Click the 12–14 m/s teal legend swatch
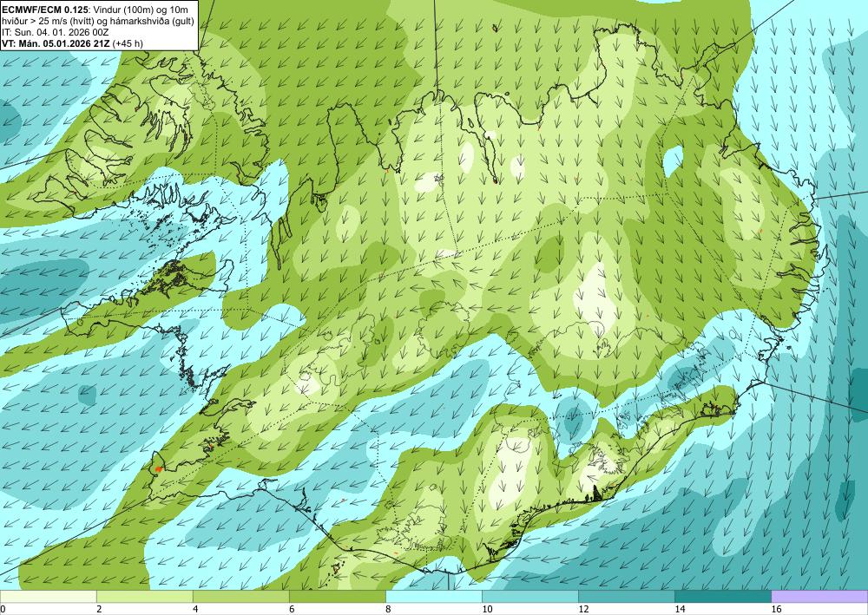The width and height of the screenshot is (868, 615). point(627,597)
